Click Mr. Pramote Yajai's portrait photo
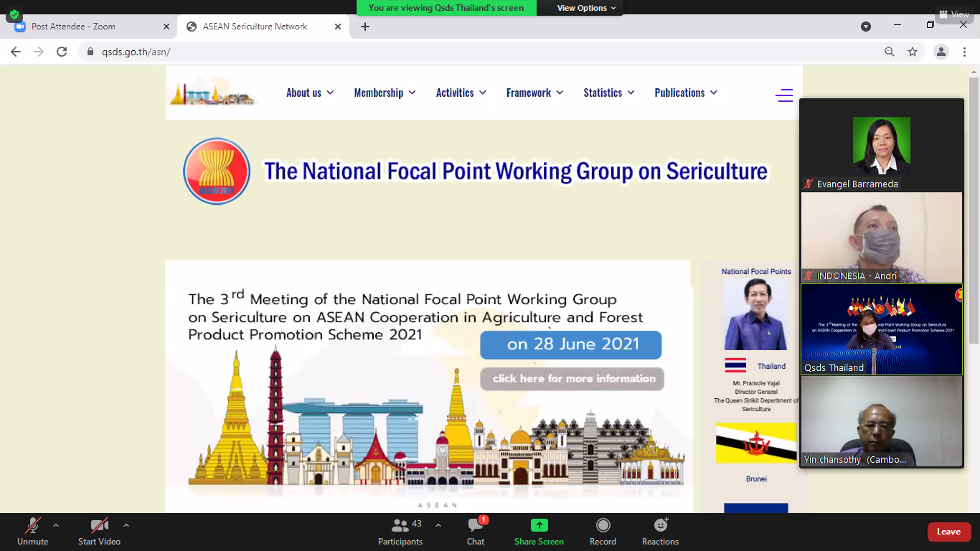 tap(755, 314)
